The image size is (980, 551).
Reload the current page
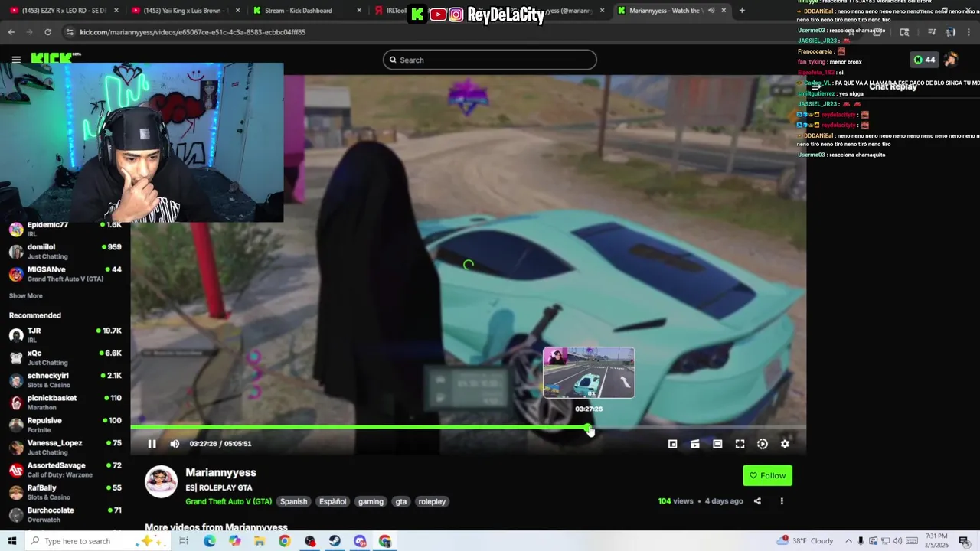[47, 32]
